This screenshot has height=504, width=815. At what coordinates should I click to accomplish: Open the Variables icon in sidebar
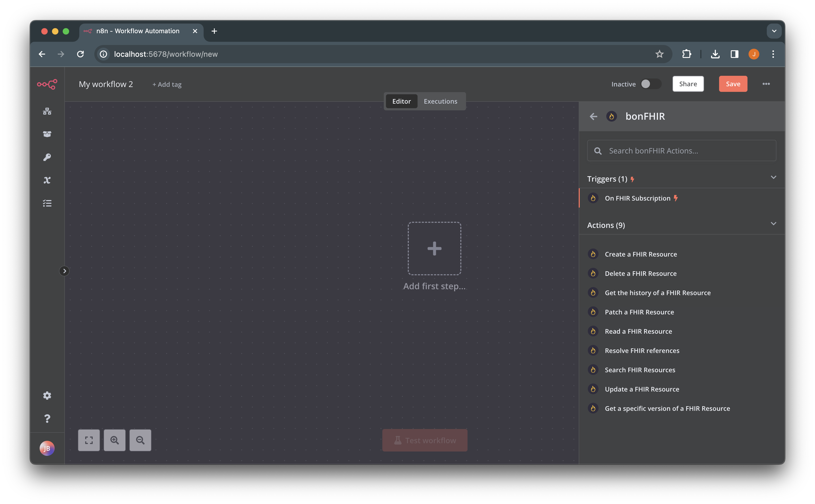47,180
